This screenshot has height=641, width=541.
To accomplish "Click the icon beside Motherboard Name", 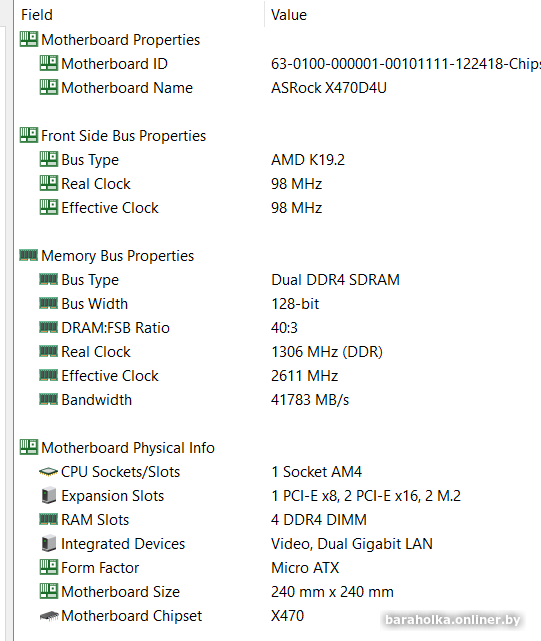I will pos(49,87).
